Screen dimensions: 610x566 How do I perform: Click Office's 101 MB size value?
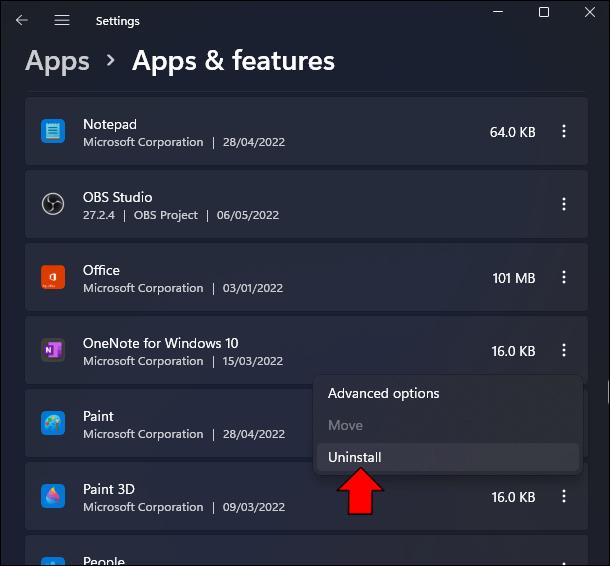coord(514,278)
